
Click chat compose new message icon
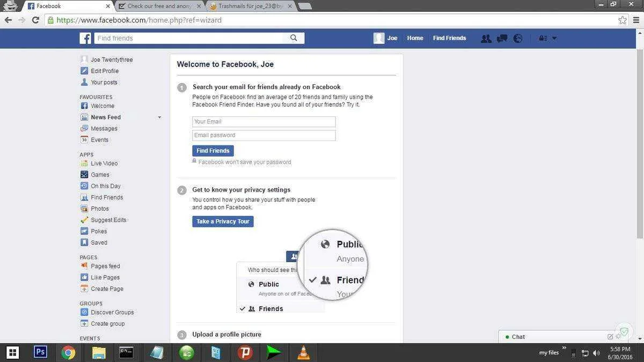pyautogui.click(x=610, y=337)
